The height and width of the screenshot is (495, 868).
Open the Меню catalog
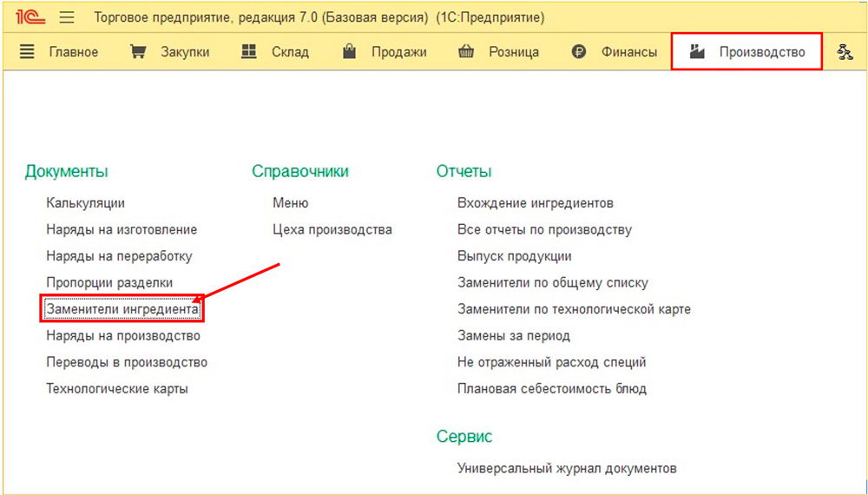point(290,203)
